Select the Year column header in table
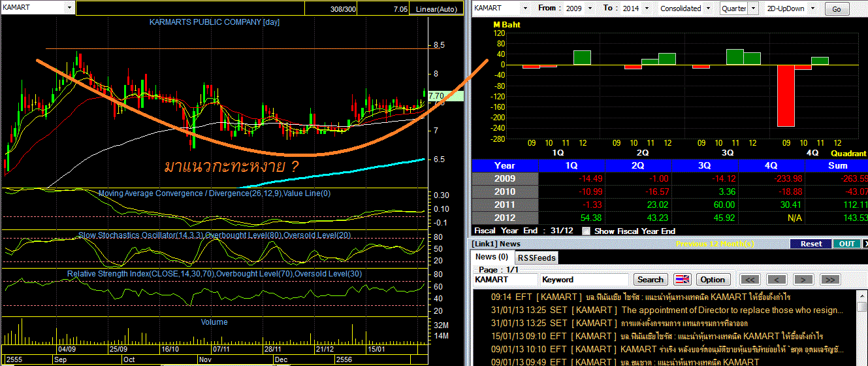 504,165
